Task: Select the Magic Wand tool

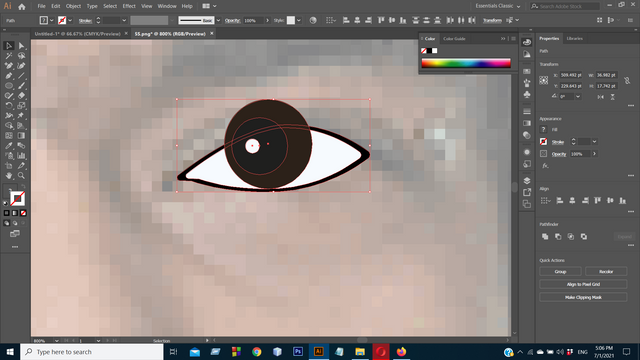Action: pyautogui.click(x=9, y=56)
